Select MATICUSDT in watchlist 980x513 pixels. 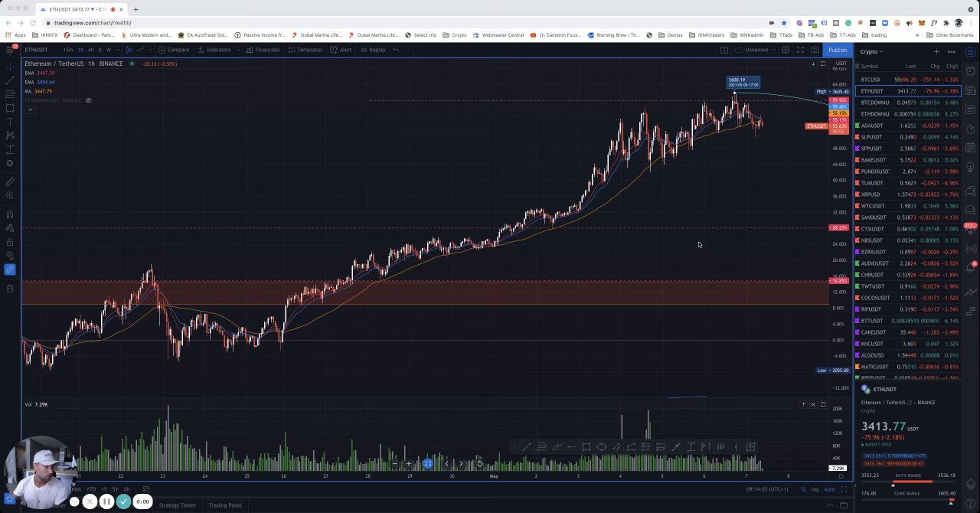tap(908, 367)
